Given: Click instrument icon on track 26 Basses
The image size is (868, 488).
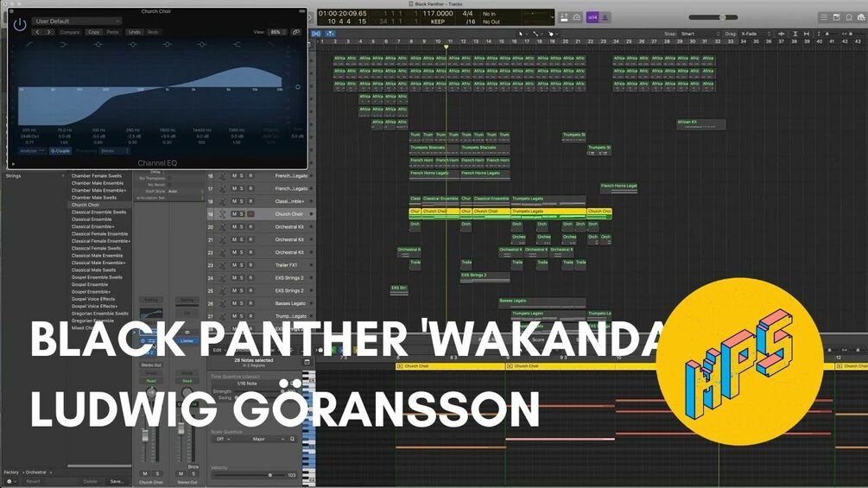Looking at the screenshot, I should pos(223,303).
